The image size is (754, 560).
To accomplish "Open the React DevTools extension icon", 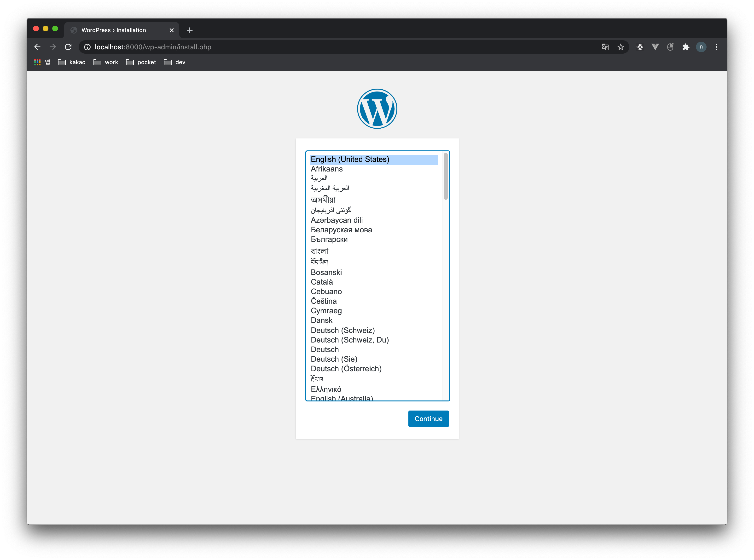I will (640, 47).
